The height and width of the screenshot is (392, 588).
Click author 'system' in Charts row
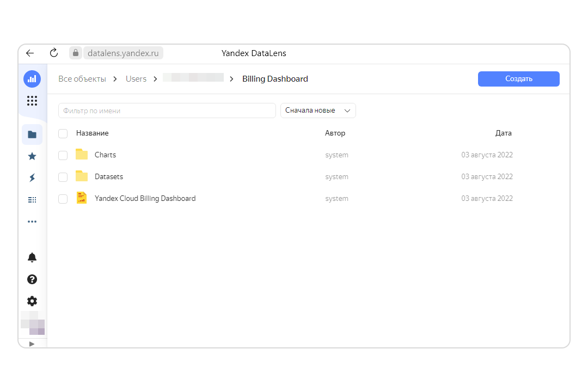tap(337, 155)
